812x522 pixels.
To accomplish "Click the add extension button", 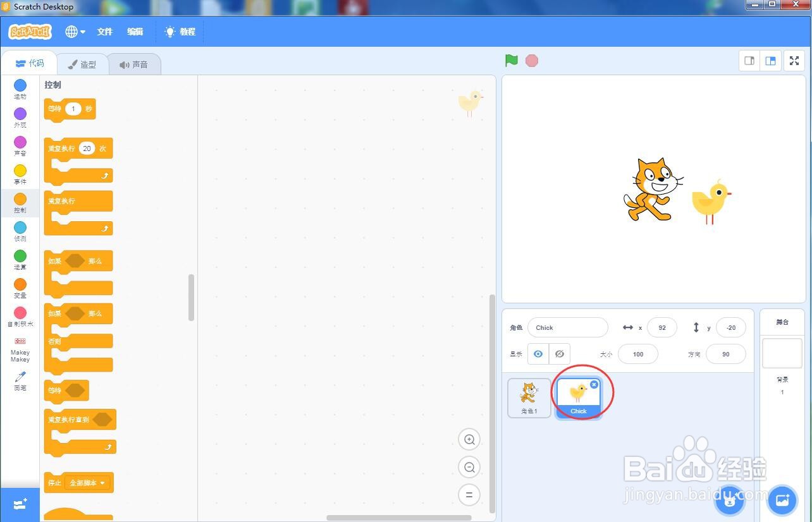I will pyautogui.click(x=20, y=504).
